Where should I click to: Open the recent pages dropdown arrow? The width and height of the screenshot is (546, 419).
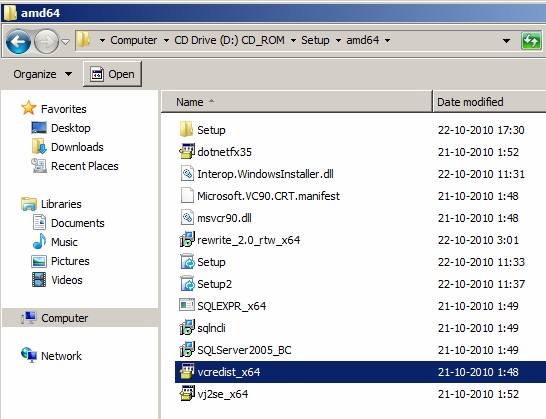pyautogui.click(x=65, y=41)
